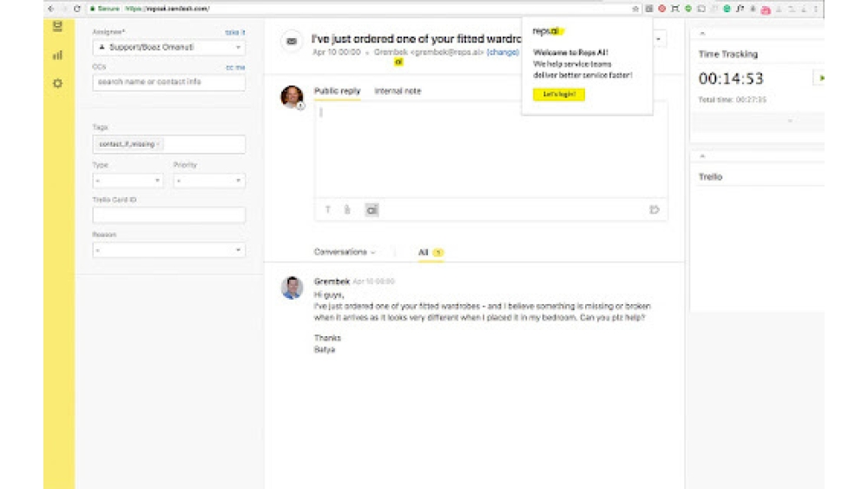Click the cc me link
The width and height of the screenshot is (868, 489).
click(235, 67)
